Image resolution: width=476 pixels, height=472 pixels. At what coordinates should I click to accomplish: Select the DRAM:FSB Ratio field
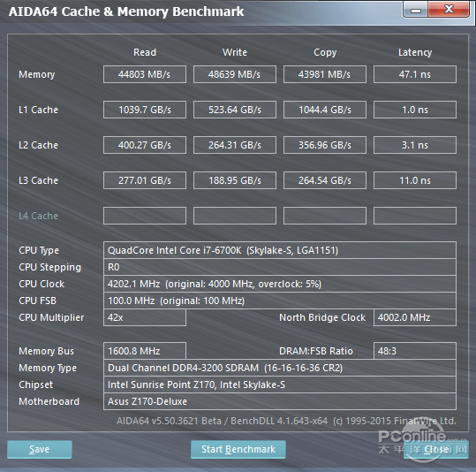[415, 351]
